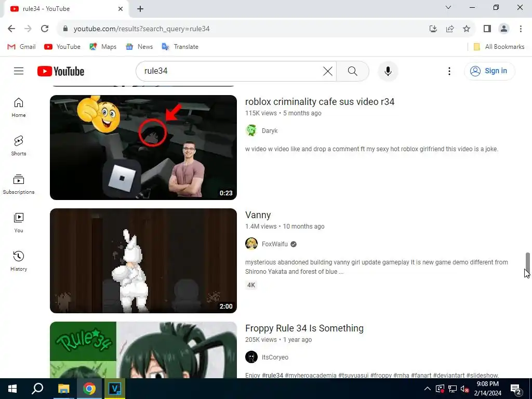The image size is (532, 399).
Task: Close the rule34 - YouTube tab
Action: pos(121,9)
